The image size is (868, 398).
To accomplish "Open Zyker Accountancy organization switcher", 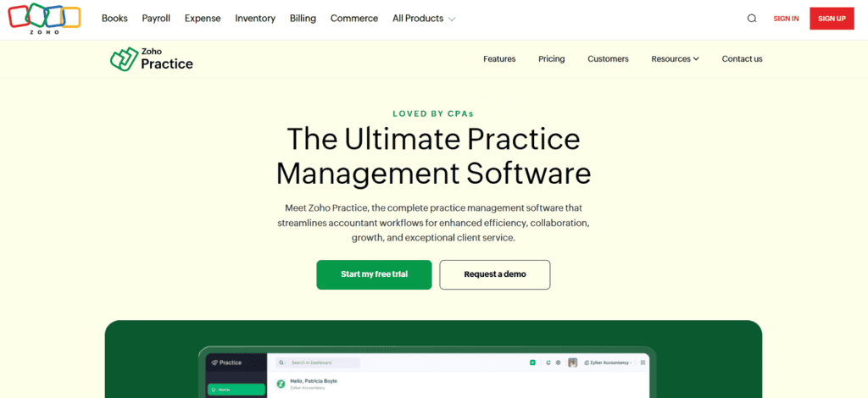I will click(607, 362).
